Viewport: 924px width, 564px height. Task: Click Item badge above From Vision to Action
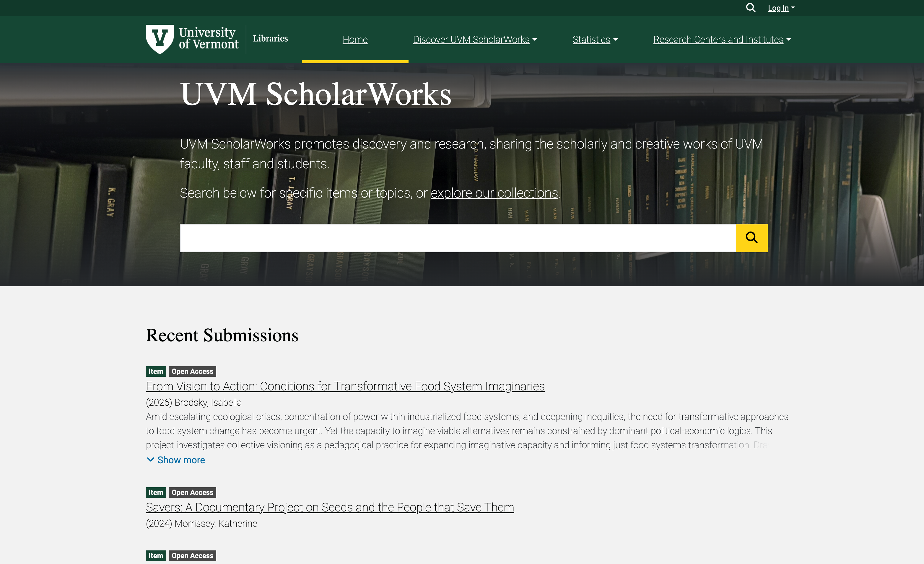(156, 371)
